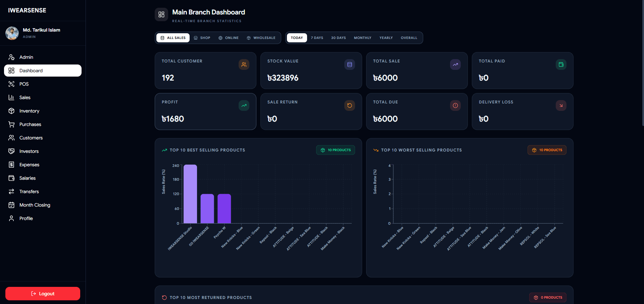Open the Admin menu item
Screen dimensions: 644x304
pos(43,57)
